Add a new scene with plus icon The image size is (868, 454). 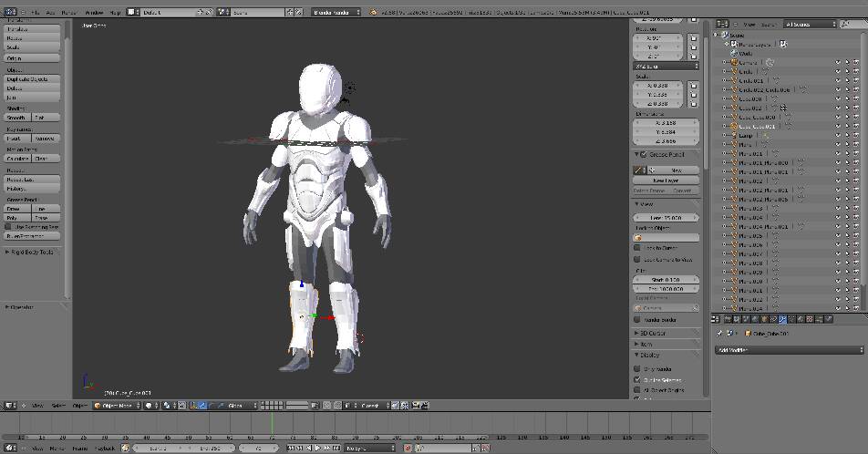tap(290, 12)
